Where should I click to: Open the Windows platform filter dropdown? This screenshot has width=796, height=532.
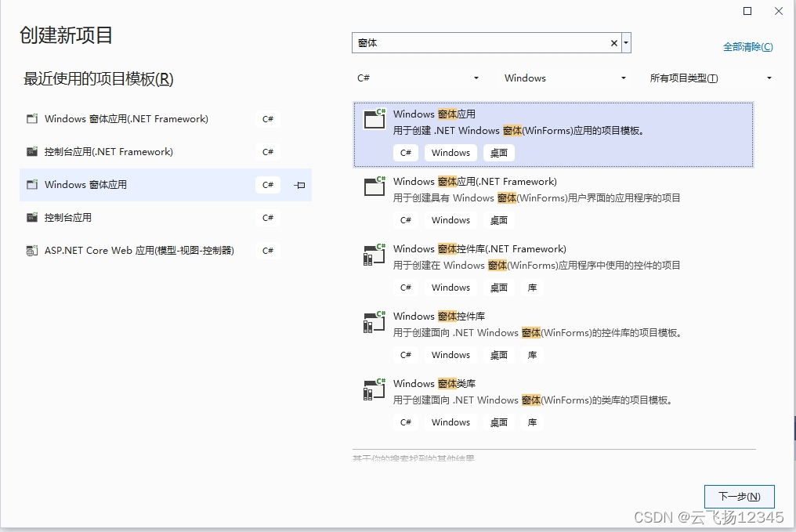pos(565,78)
